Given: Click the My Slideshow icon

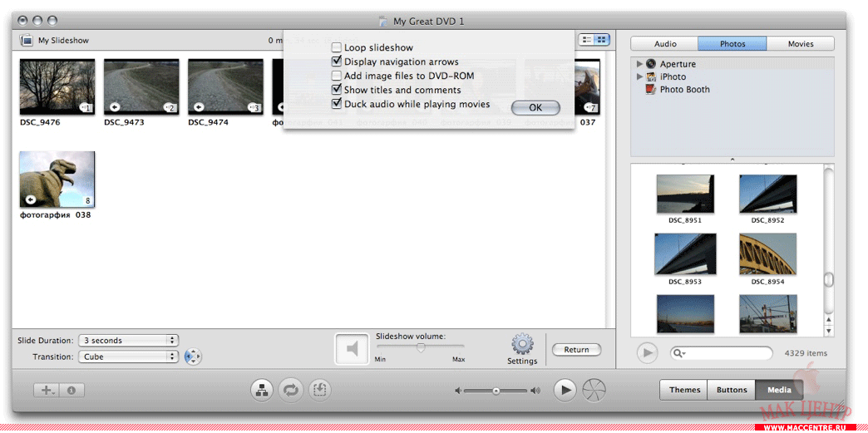Looking at the screenshot, I should pos(26,41).
